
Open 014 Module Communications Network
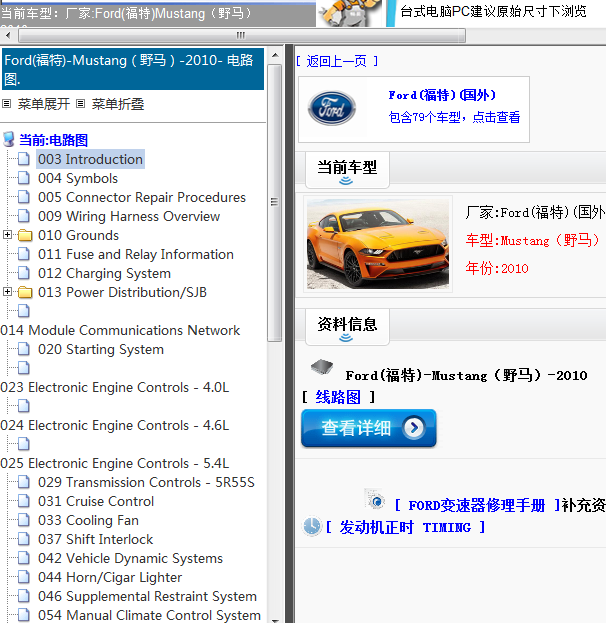tap(120, 330)
